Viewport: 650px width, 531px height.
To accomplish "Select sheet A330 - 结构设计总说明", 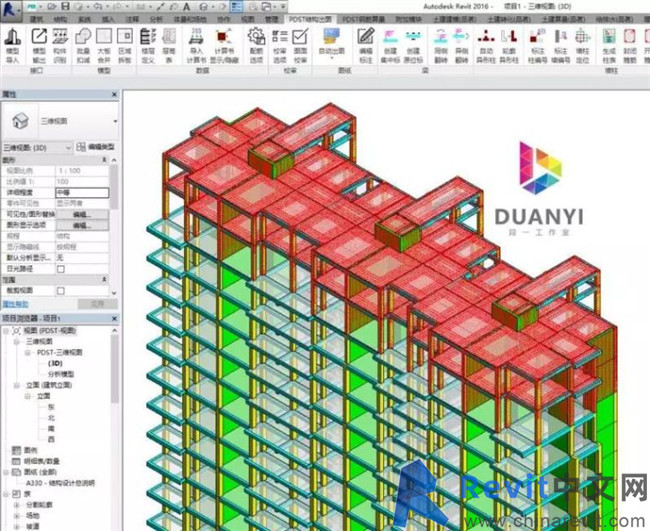I will 60,483.
